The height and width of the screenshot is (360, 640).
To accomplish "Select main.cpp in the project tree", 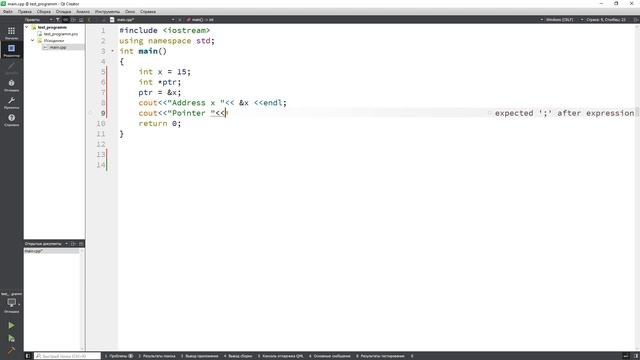I will (x=58, y=47).
